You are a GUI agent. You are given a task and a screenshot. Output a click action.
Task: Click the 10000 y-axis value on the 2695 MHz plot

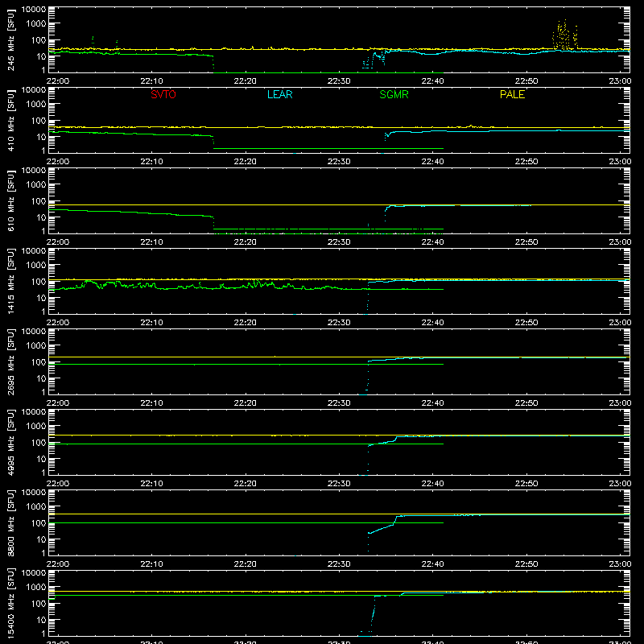point(34,332)
